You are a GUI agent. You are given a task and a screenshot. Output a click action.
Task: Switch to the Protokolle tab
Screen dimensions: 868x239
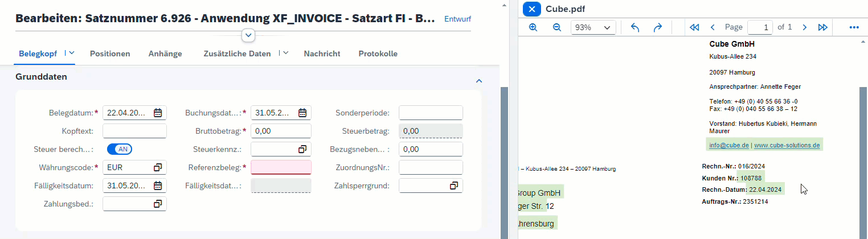pos(378,53)
